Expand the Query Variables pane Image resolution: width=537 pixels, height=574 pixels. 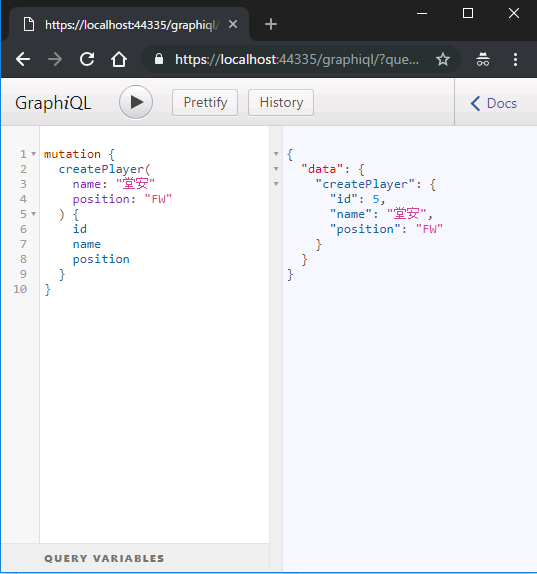coord(104,558)
